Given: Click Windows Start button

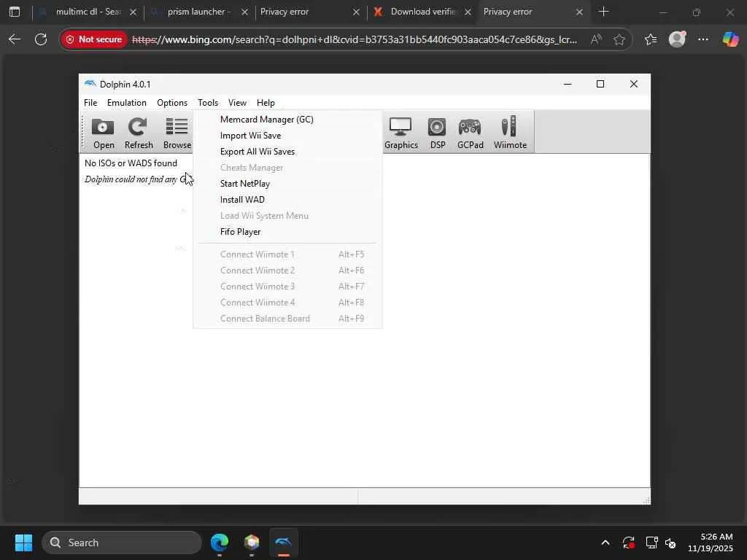Looking at the screenshot, I should (x=23, y=542).
